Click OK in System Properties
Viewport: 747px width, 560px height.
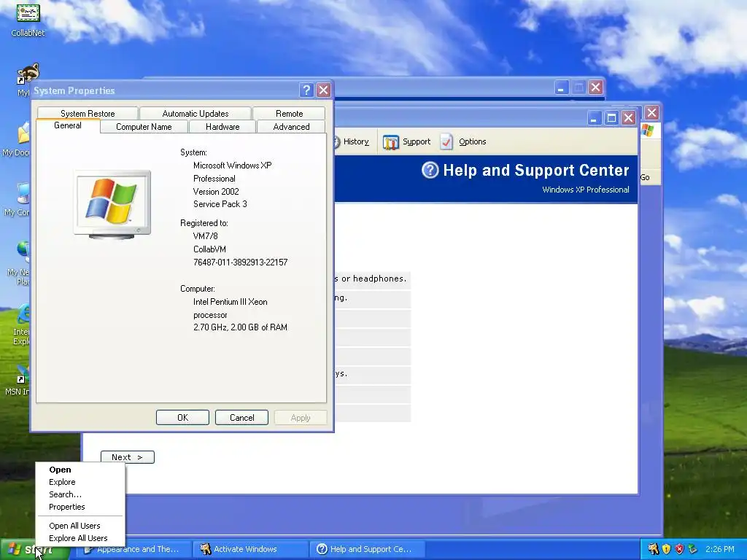[x=182, y=418]
